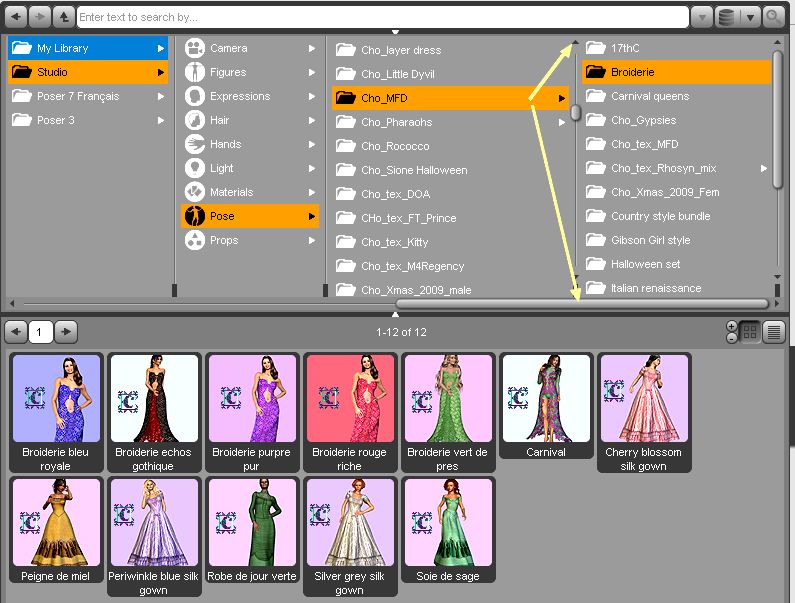
Task: Select Broiderie purpre pur thumbnail
Action: 252,413
